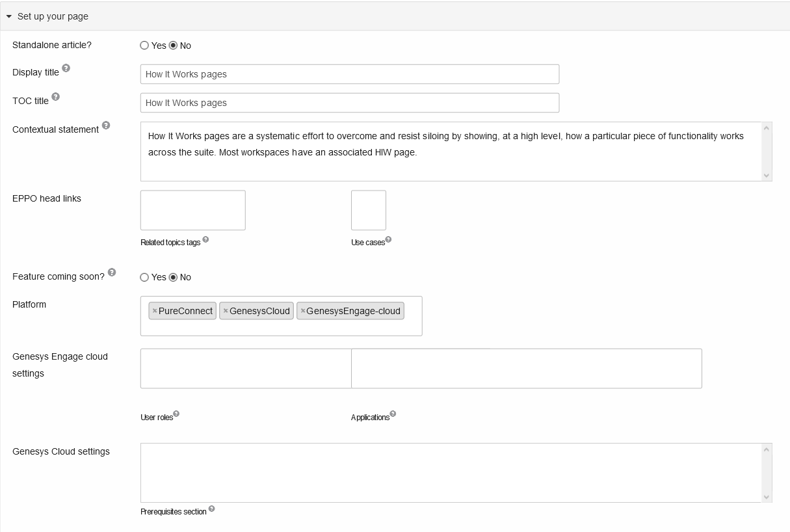Click empty area of Platform tag field
Viewport: 790px width, 532px height.
281,327
